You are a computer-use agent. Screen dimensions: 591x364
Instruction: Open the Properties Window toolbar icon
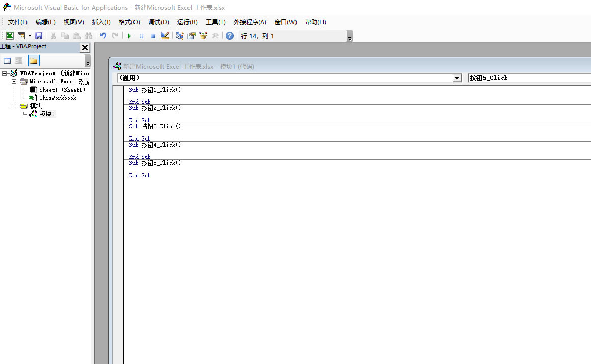pyautogui.click(x=192, y=36)
